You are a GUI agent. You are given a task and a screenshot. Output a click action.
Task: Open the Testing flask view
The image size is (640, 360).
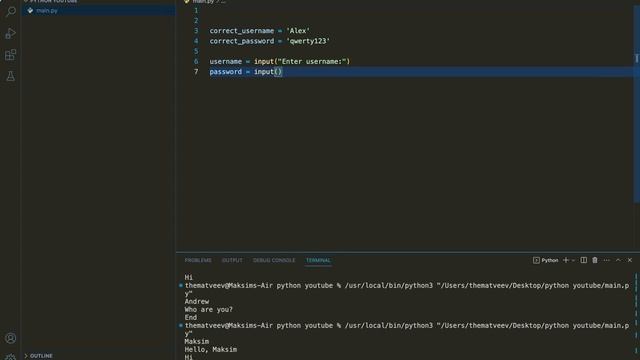tap(11, 76)
